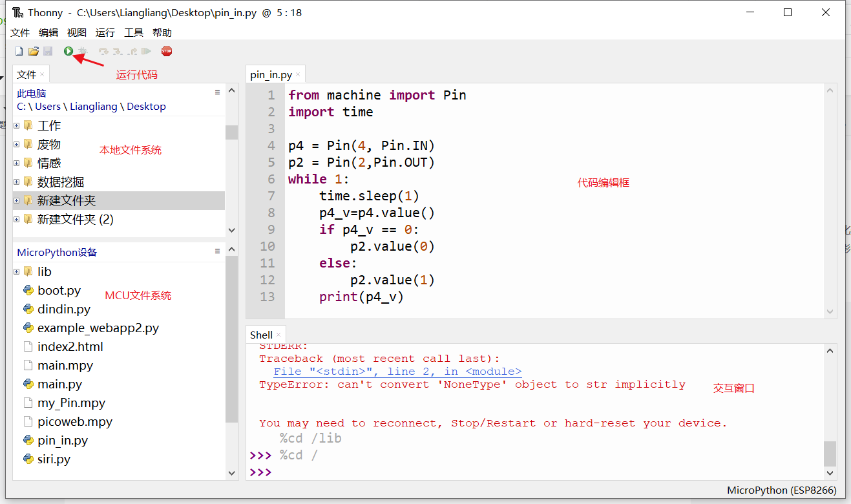The height and width of the screenshot is (504, 851).
Task: Save the script using the floppy disk icon
Action: click(x=48, y=50)
